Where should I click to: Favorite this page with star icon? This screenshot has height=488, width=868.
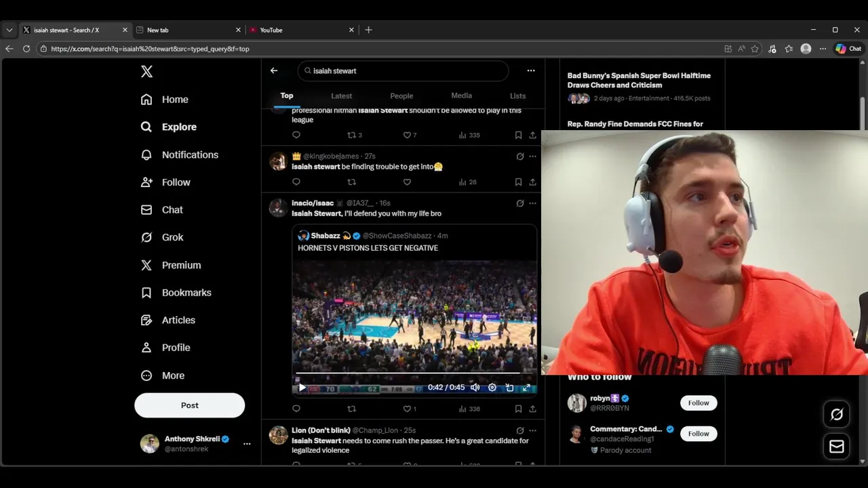(x=755, y=49)
